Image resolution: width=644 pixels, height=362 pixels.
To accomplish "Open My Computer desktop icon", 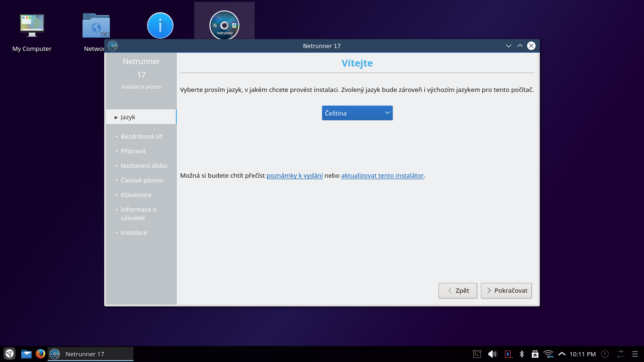I will 32,32.
